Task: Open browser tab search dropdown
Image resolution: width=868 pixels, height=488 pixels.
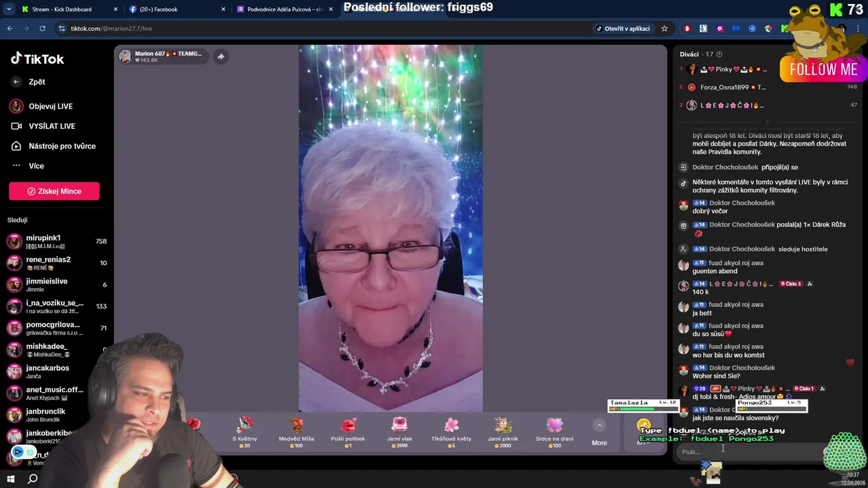Action: [8, 9]
